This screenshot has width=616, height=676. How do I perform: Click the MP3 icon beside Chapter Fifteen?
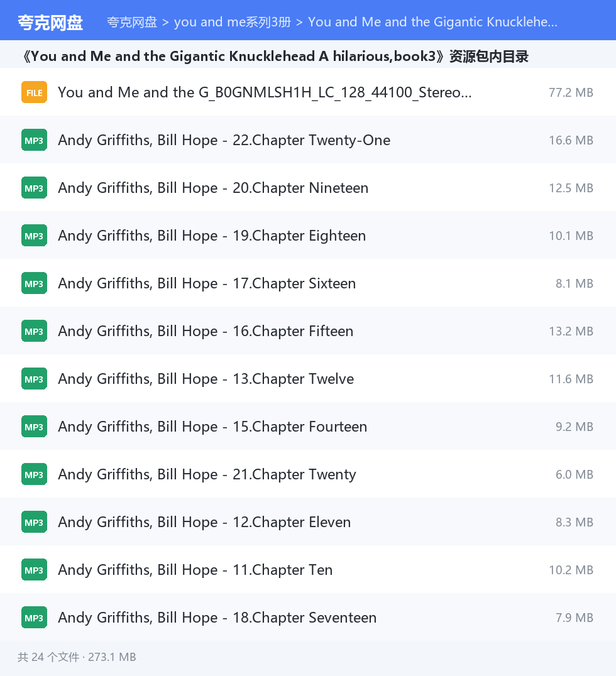34,331
